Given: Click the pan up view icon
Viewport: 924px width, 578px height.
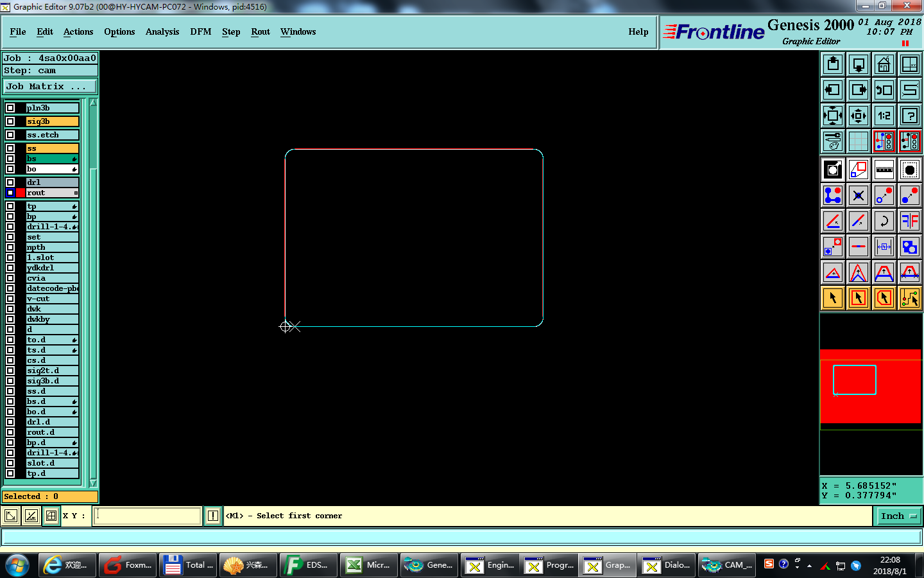Looking at the screenshot, I should [x=833, y=64].
